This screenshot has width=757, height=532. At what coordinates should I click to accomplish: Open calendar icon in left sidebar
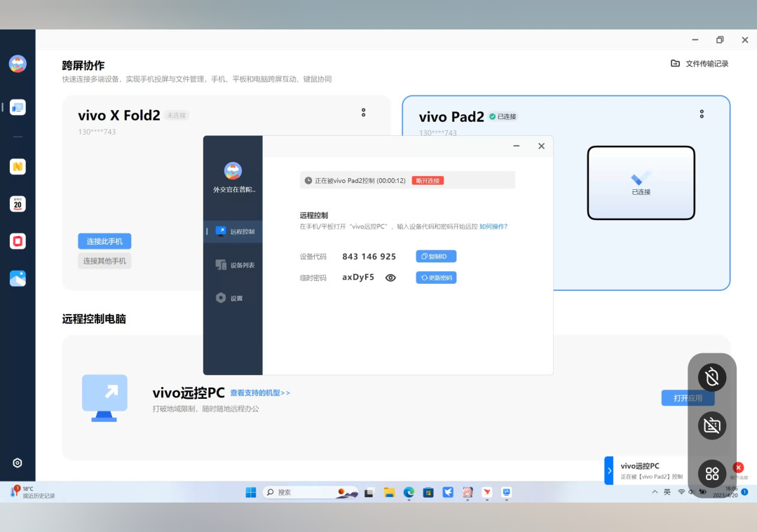point(18,204)
